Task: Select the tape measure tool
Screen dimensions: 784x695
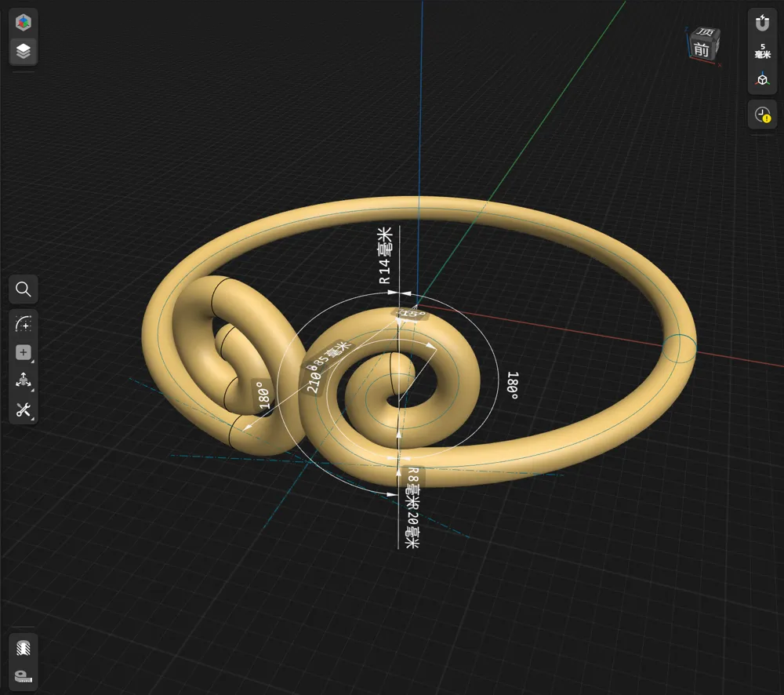Action: point(24,676)
